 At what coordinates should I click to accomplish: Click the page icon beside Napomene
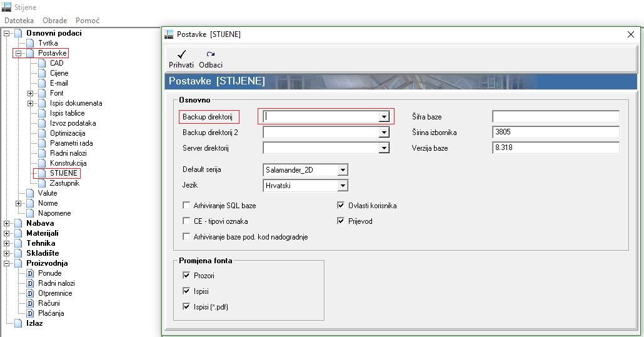(30, 213)
